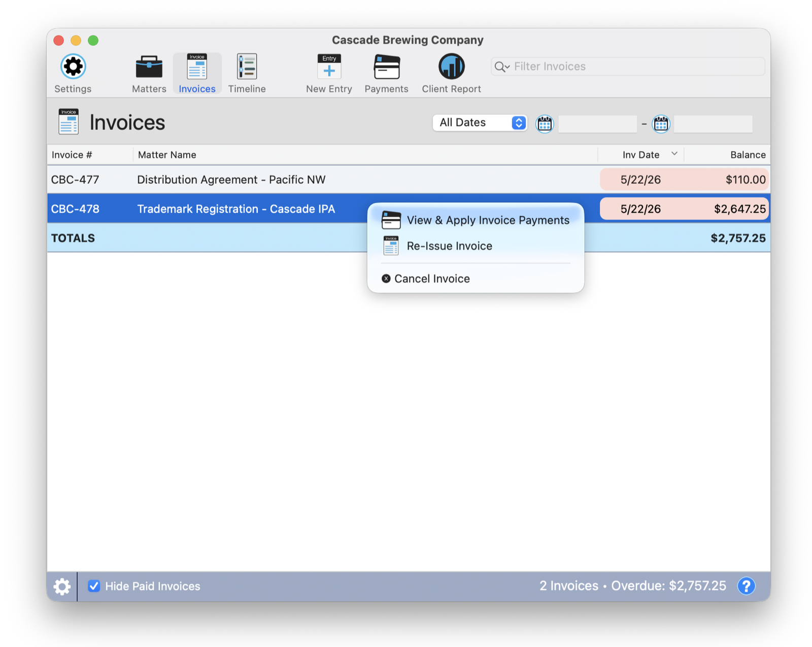The width and height of the screenshot is (812, 647).
Task: Toggle the Hide Paid Invoices checkbox
Action: [94, 586]
